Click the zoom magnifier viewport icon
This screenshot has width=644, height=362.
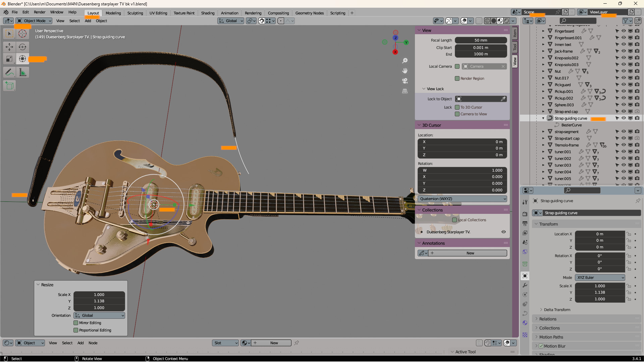point(405,61)
